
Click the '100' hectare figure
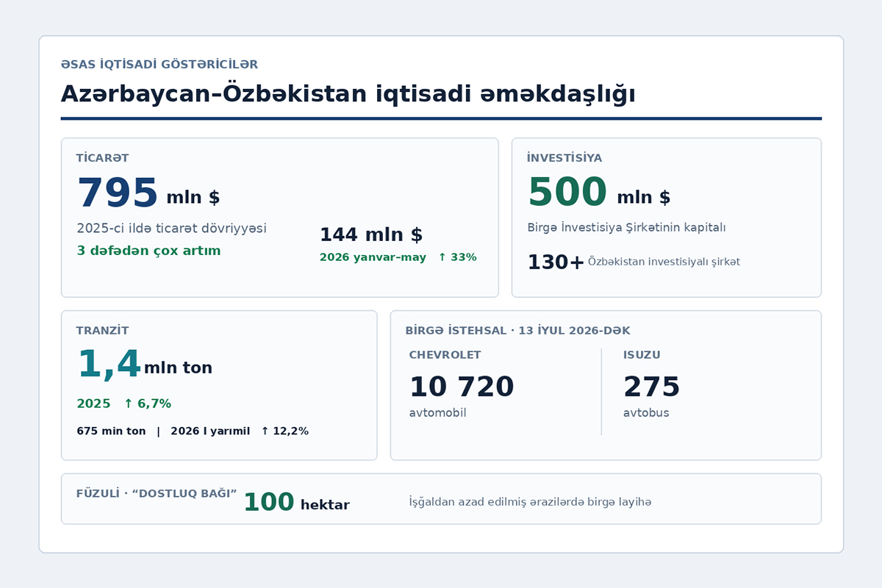(269, 503)
